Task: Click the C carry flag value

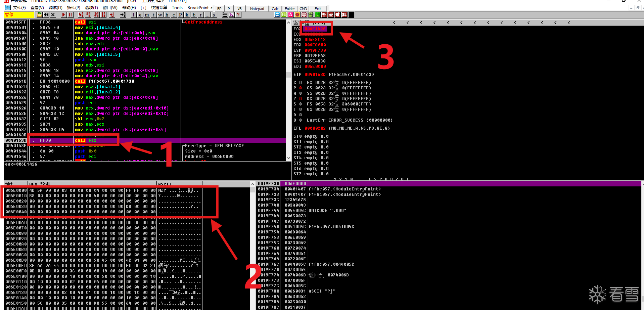Action: [301, 83]
